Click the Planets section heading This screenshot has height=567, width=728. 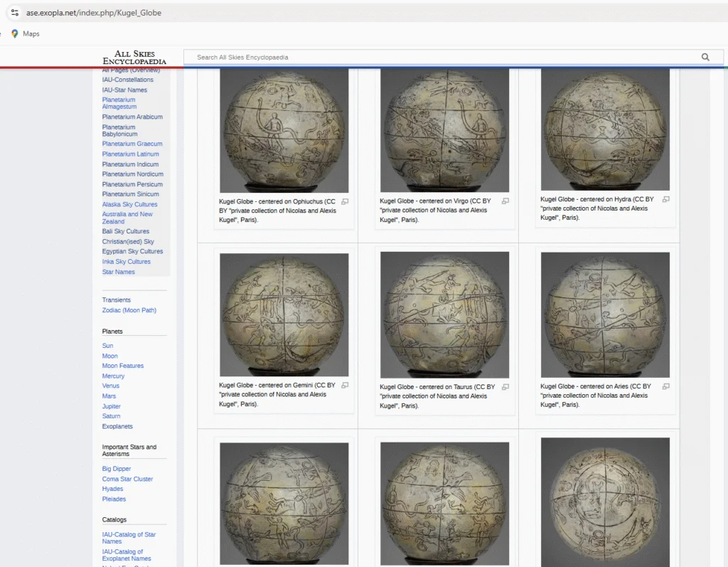click(x=112, y=332)
